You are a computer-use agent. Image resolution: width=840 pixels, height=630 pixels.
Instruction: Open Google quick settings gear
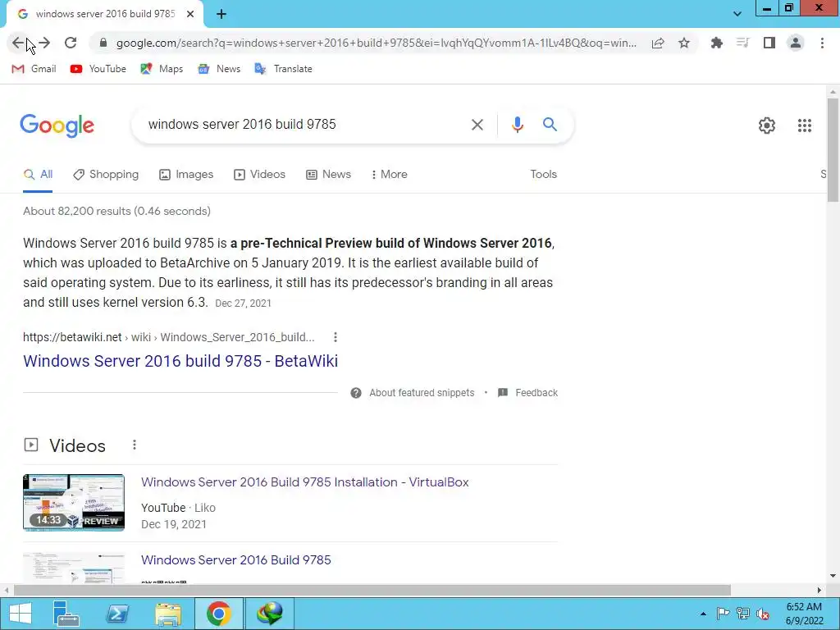pyautogui.click(x=767, y=126)
